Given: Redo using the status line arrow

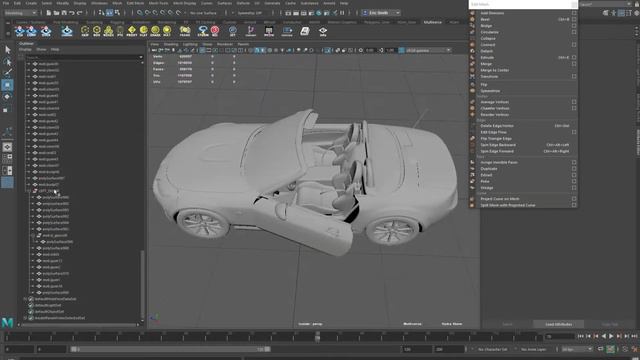Looking at the screenshot, I should [x=80, y=13].
